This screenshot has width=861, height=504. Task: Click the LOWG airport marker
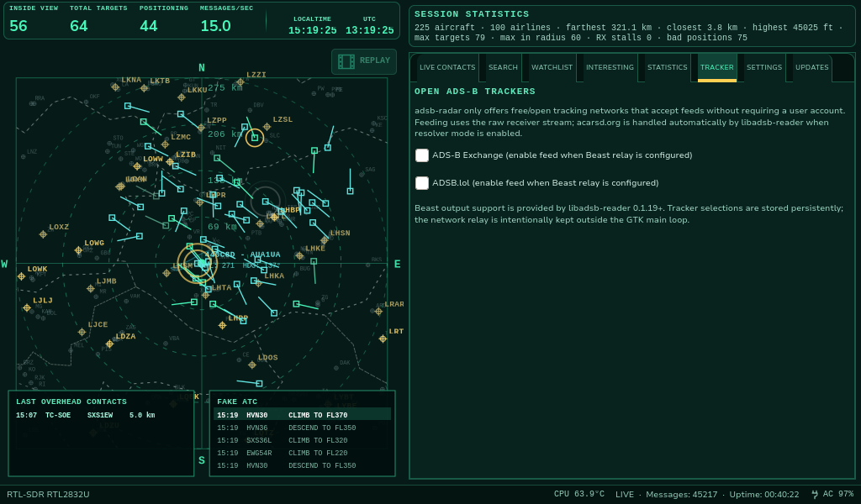pyautogui.click(x=78, y=250)
